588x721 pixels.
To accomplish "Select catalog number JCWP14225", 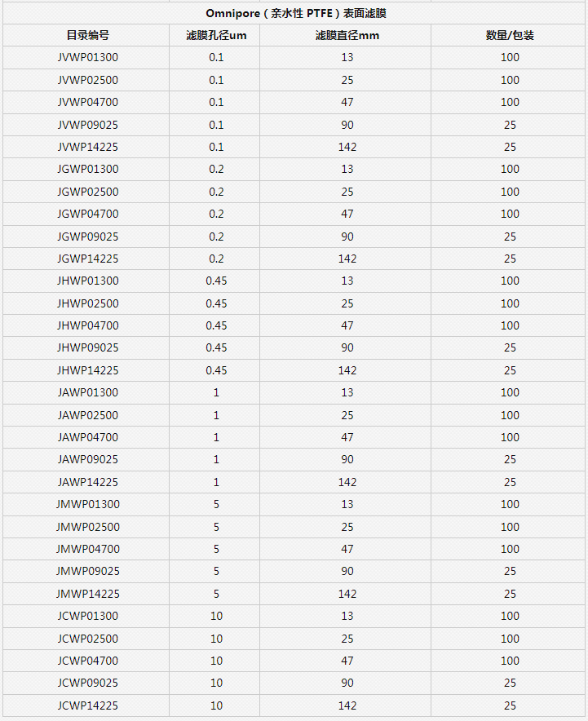I will [88, 706].
